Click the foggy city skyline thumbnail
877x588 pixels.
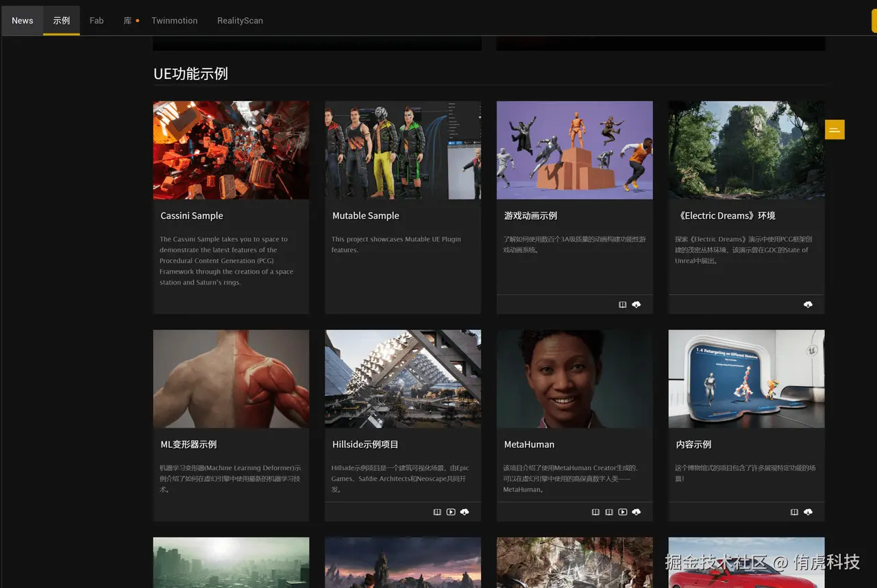pos(231,563)
